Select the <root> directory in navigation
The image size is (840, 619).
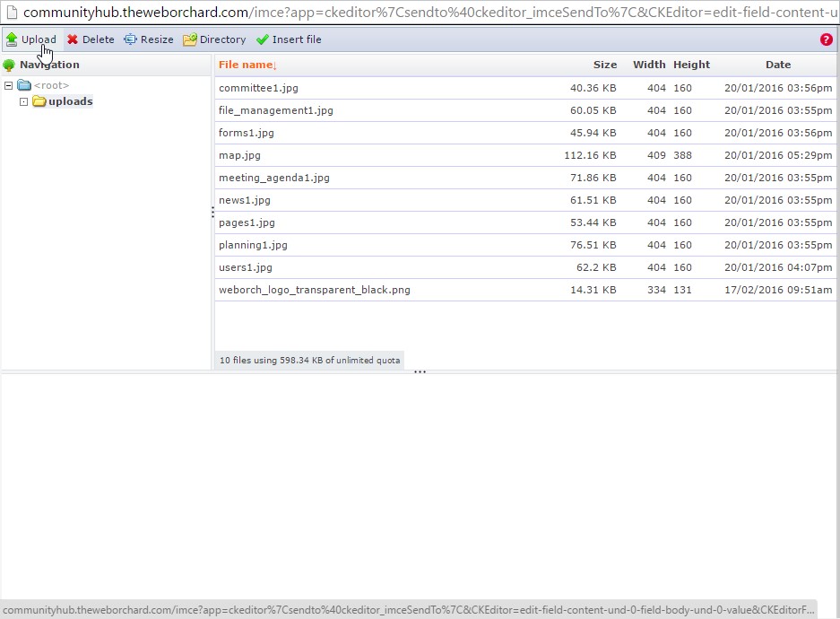(51, 85)
